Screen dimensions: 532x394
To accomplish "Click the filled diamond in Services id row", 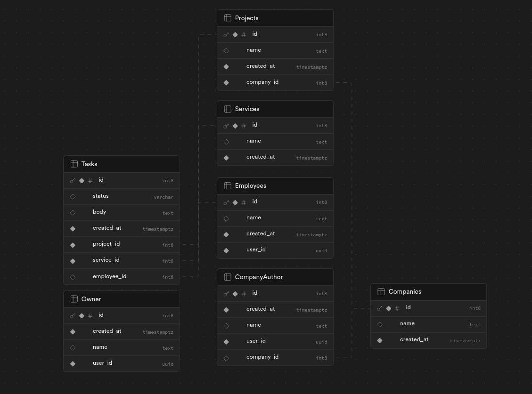I will click(x=235, y=126).
